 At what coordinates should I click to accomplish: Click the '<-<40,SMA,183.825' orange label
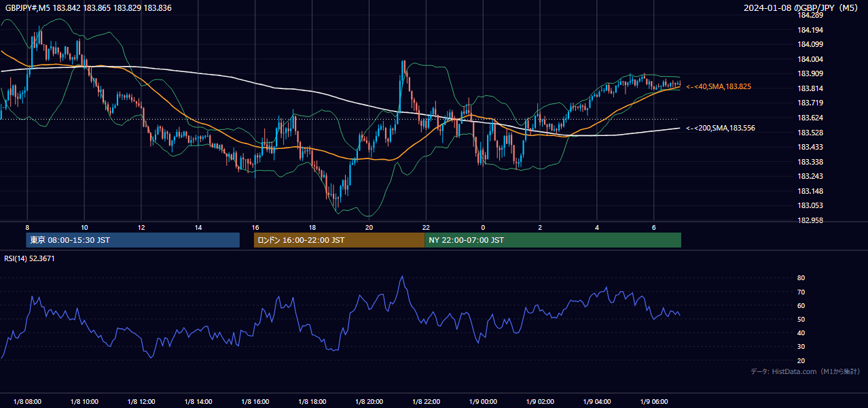719,87
